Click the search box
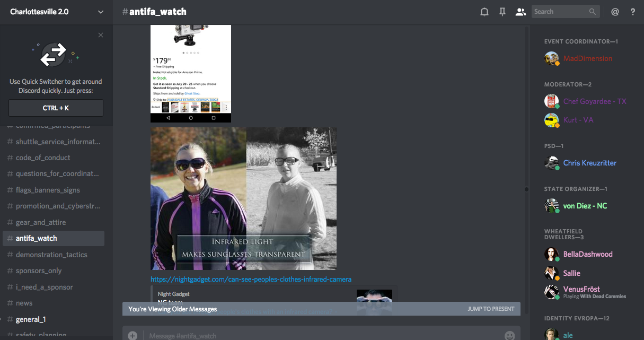Viewport: 644px width, 340px height. (x=560, y=12)
